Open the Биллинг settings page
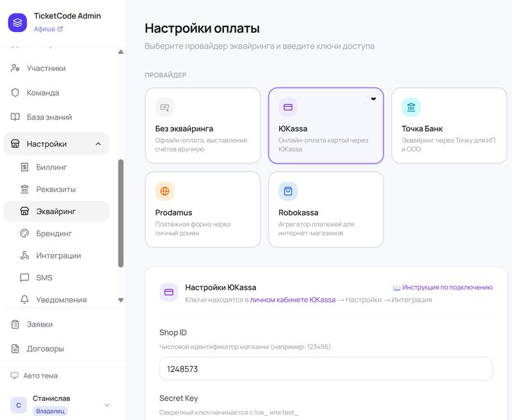The width and height of the screenshot is (512, 420). pos(56,167)
